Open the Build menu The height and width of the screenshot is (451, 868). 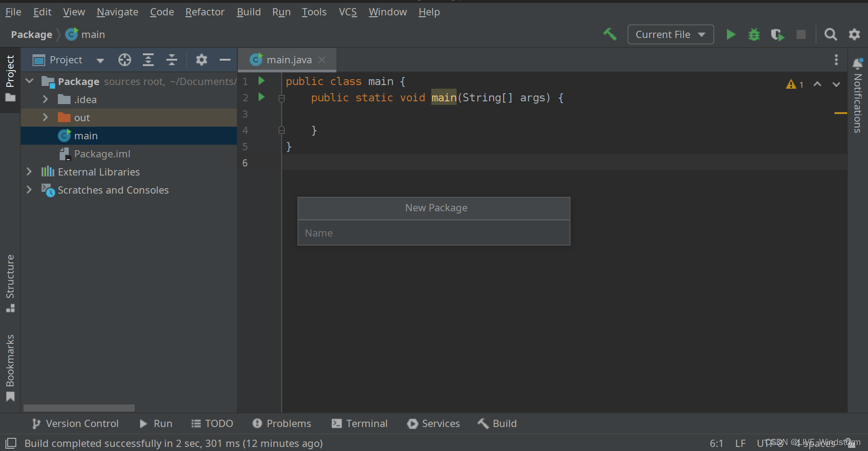click(249, 12)
